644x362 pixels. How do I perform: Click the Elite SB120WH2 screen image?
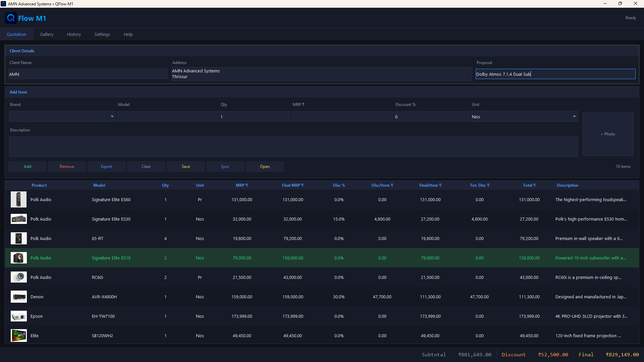[18, 336]
